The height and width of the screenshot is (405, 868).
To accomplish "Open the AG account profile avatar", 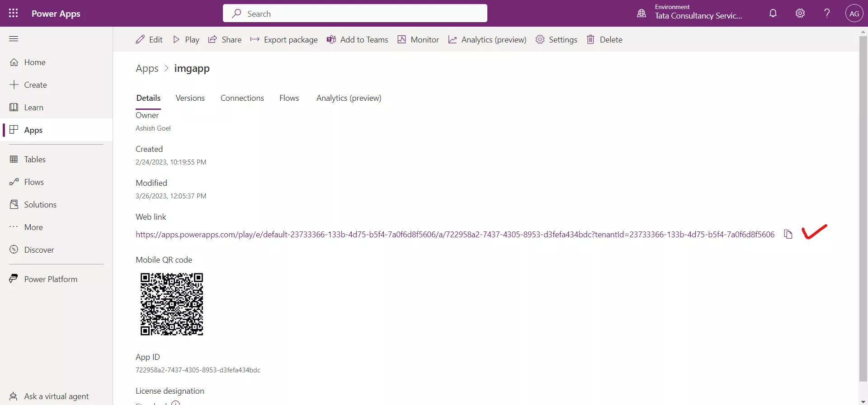I will pyautogui.click(x=854, y=14).
